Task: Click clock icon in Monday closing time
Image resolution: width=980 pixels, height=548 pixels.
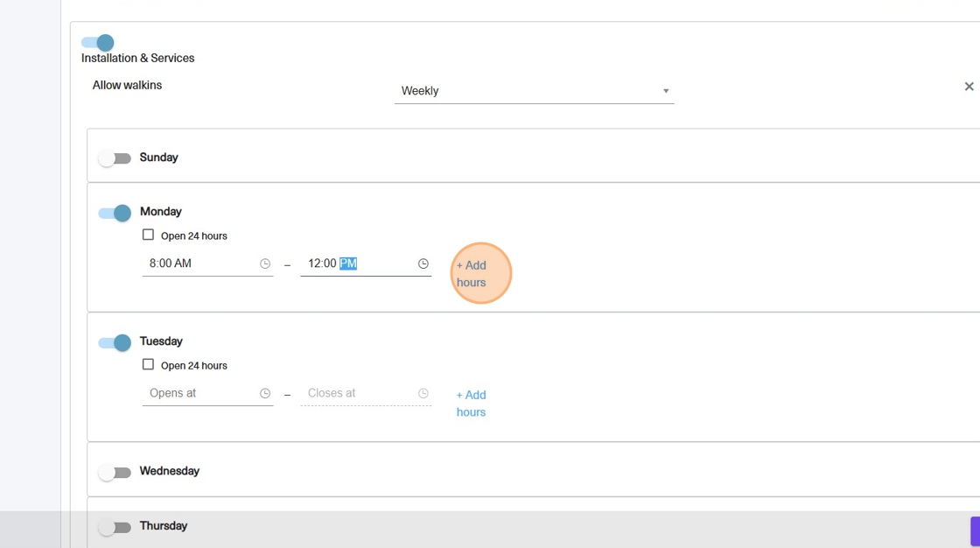Action: (423, 263)
